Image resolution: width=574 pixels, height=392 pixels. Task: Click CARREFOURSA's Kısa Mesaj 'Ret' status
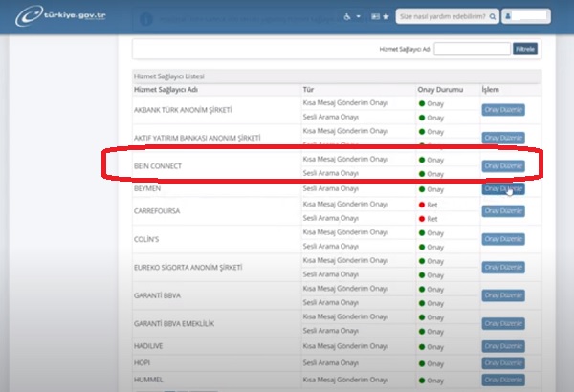(x=428, y=205)
